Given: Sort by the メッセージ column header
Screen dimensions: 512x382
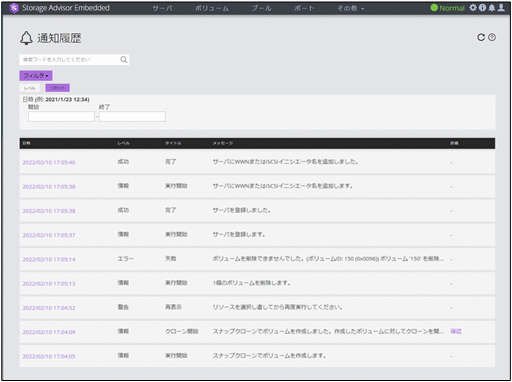Looking at the screenshot, I should (x=223, y=143).
